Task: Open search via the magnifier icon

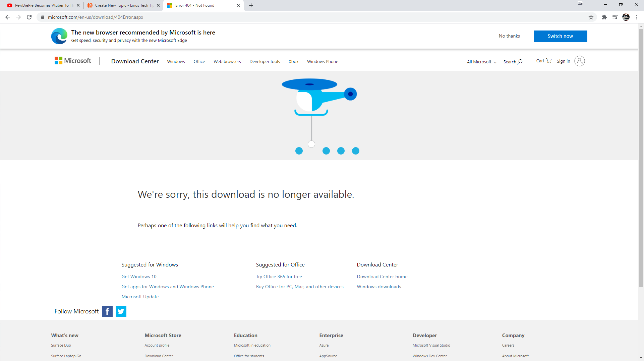Action: pyautogui.click(x=520, y=62)
